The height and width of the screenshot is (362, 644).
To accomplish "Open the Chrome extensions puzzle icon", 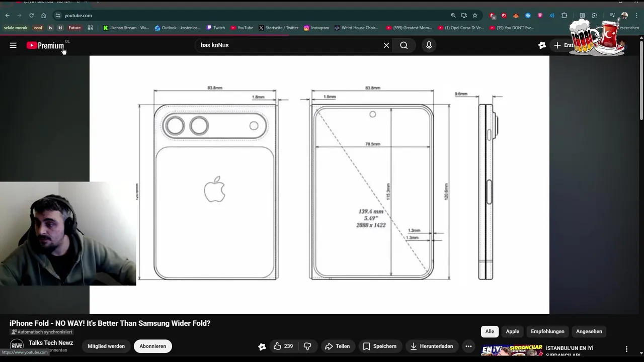I will 564,16.
